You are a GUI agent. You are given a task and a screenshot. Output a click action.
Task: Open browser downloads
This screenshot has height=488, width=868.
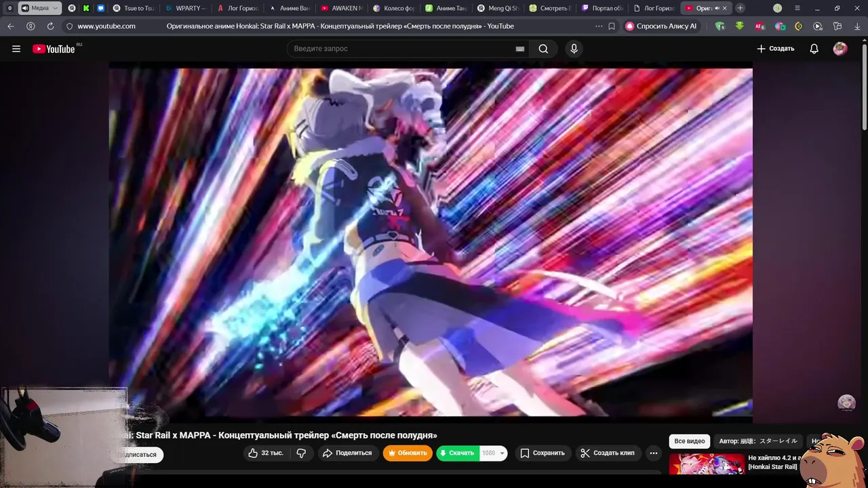(856, 26)
